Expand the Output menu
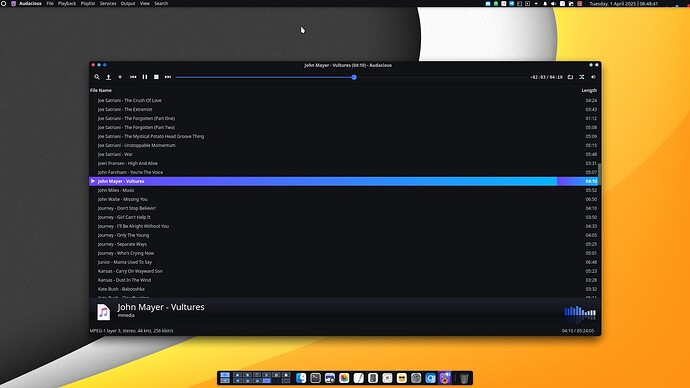The height and width of the screenshot is (388, 690). click(x=128, y=4)
